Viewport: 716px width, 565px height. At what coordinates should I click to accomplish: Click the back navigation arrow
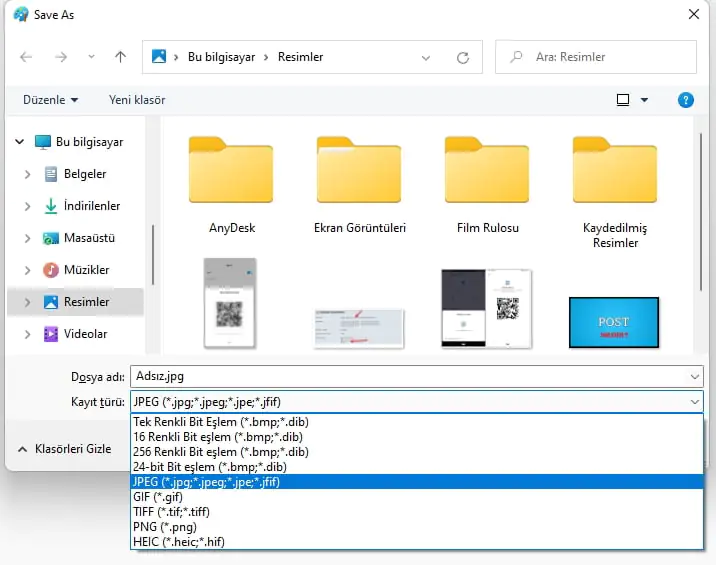[x=26, y=57]
